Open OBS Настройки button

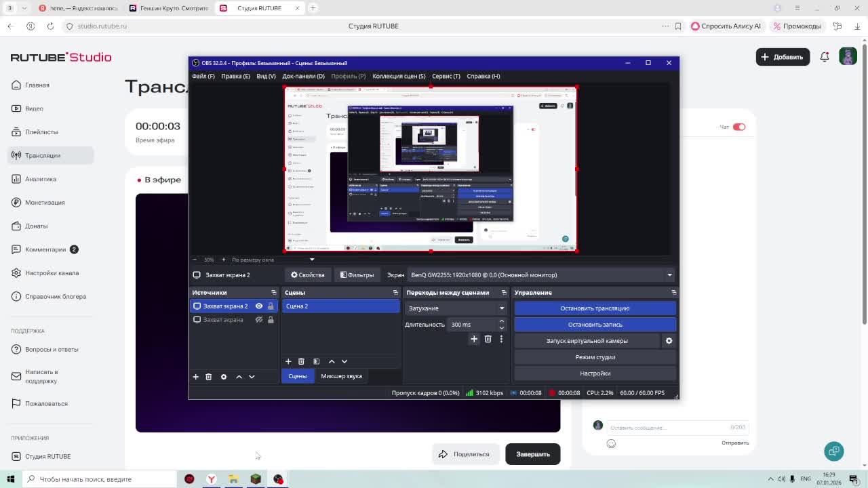point(595,373)
